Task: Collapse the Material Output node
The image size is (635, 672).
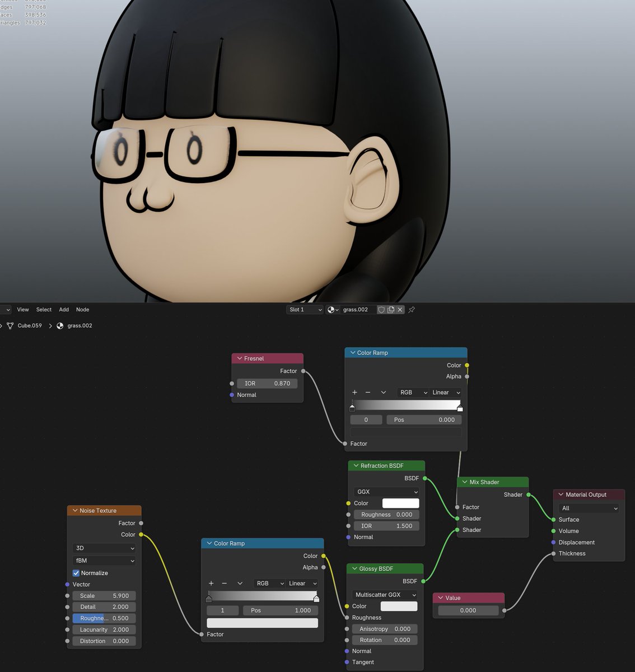Action: click(x=561, y=494)
